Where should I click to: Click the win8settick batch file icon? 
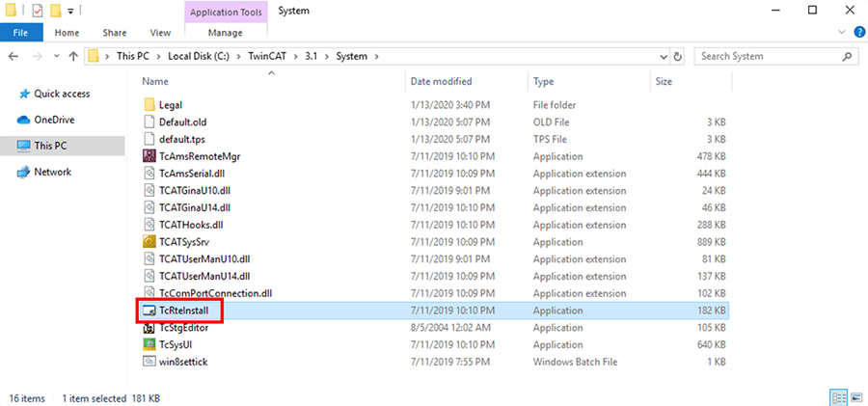pyautogui.click(x=149, y=362)
